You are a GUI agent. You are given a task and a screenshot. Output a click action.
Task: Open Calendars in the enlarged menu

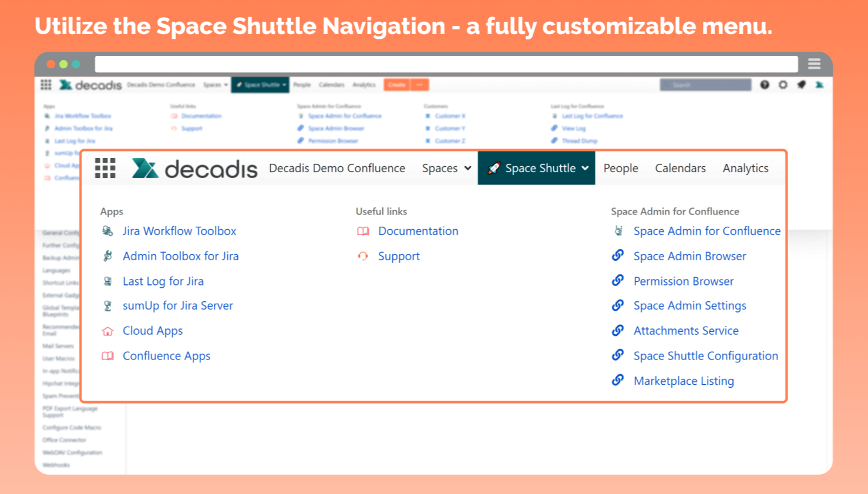point(681,169)
